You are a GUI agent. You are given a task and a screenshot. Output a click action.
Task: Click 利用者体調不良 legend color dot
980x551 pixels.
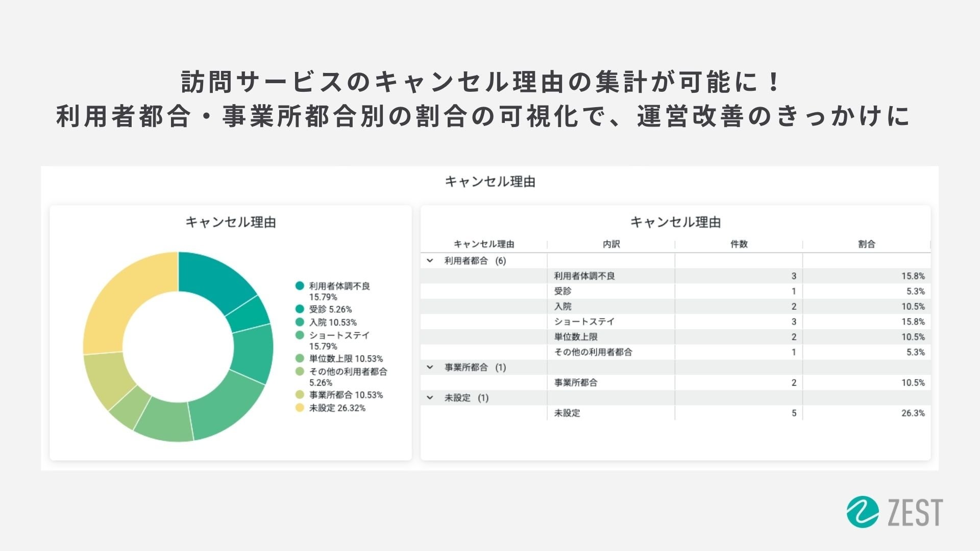(x=300, y=286)
